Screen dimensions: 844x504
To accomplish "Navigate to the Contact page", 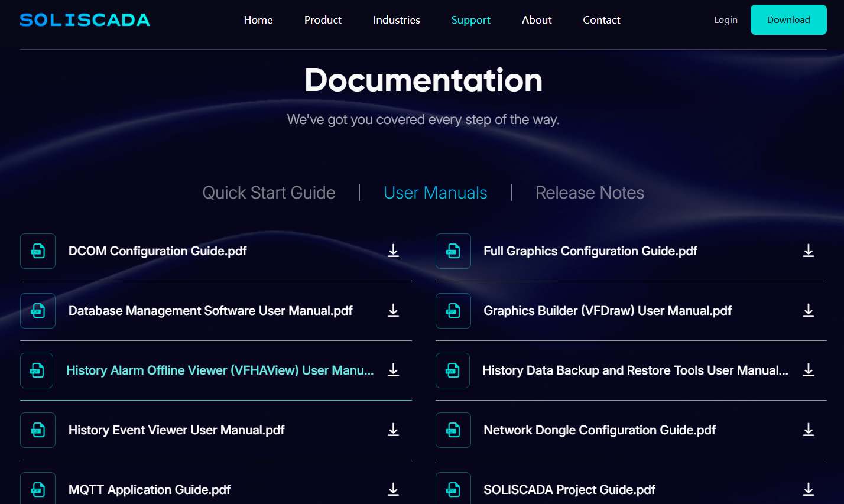I will coord(601,20).
